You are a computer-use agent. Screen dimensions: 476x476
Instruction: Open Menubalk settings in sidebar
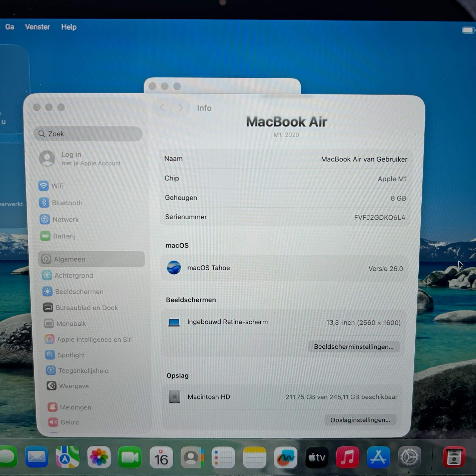(x=65, y=323)
